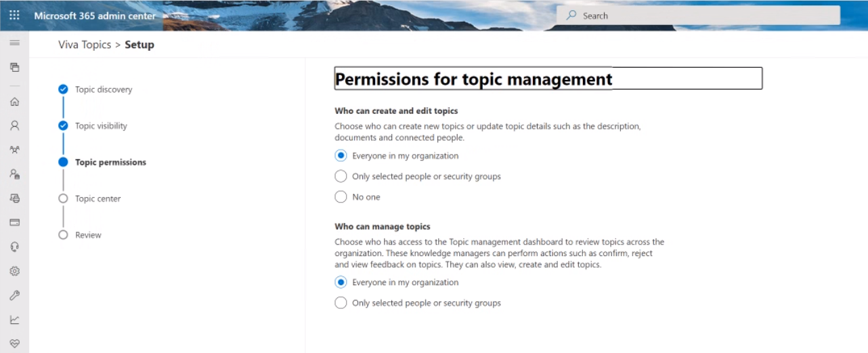
Task: Open Settings gear icon in sidebar
Action: tap(14, 271)
